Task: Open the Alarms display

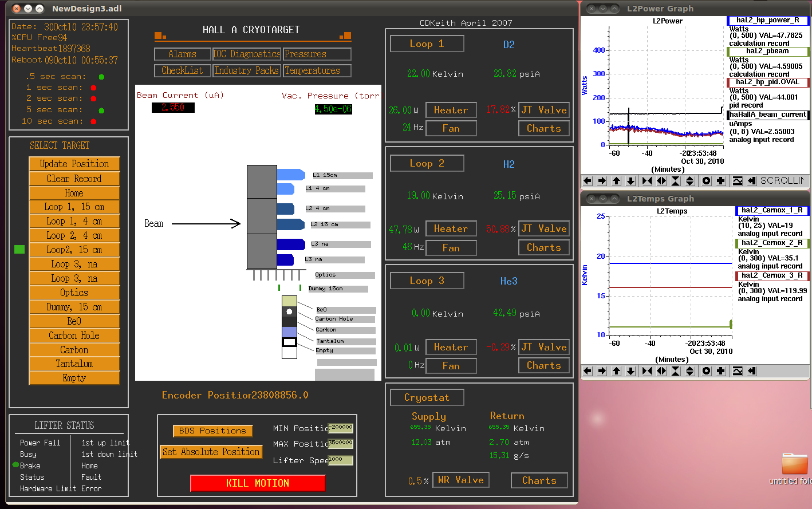Action: (x=183, y=54)
